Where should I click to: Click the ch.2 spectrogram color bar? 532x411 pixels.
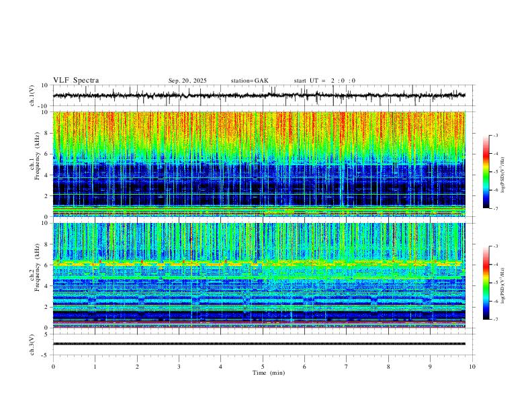click(x=486, y=283)
